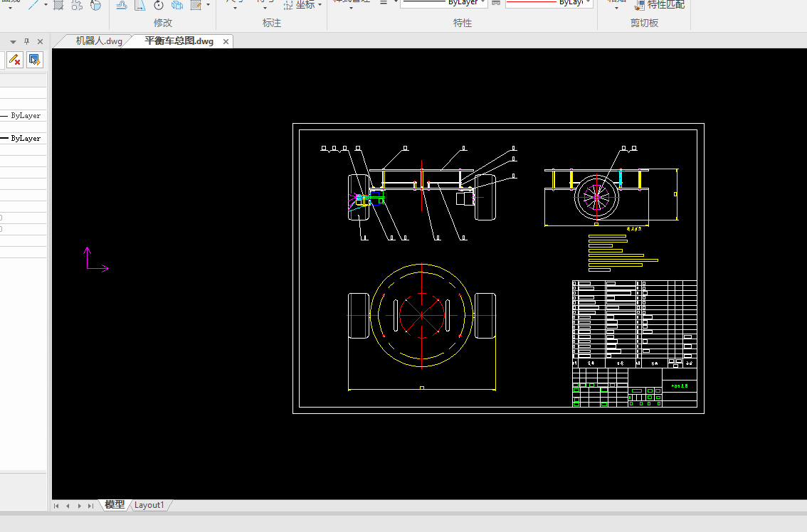Click the 修改 panel title
The height and width of the screenshot is (532, 807).
tap(163, 23)
